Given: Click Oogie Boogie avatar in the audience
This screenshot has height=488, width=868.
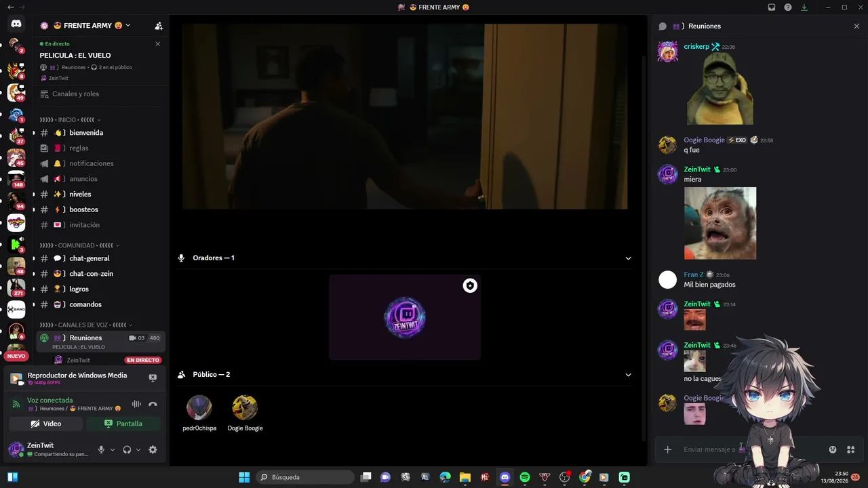Looking at the screenshot, I should (245, 407).
